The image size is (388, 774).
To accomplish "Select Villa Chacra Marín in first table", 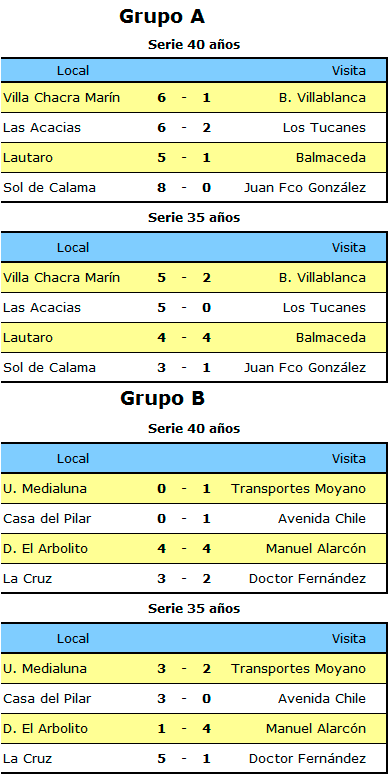I will (61, 98).
